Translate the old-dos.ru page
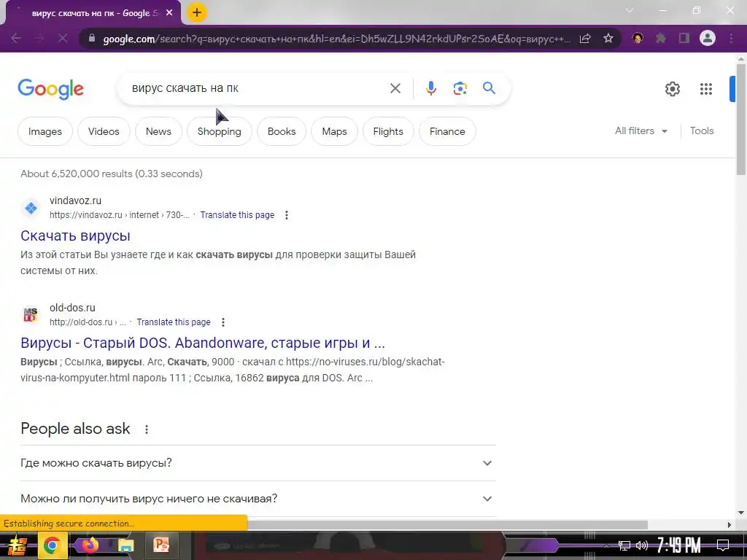 (174, 322)
